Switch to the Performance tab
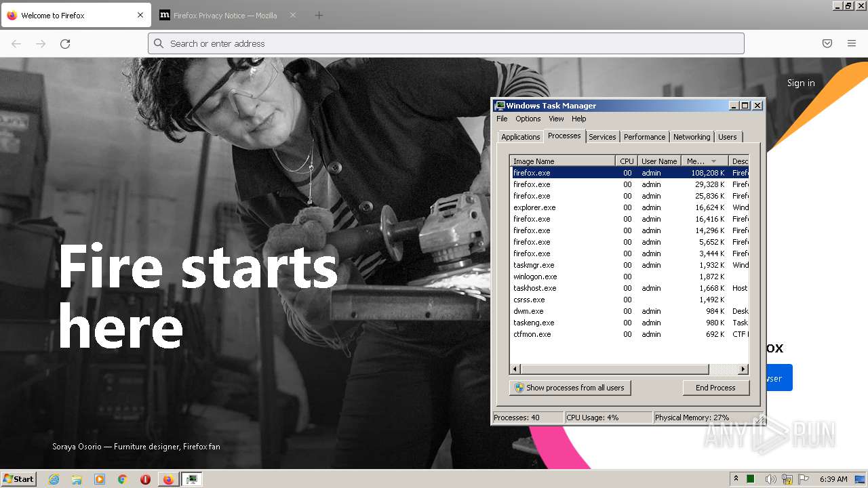 pyautogui.click(x=644, y=137)
